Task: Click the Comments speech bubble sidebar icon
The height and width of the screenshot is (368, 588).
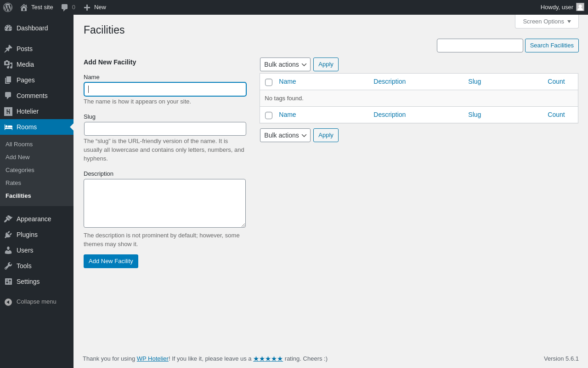Action: tap(8, 96)
